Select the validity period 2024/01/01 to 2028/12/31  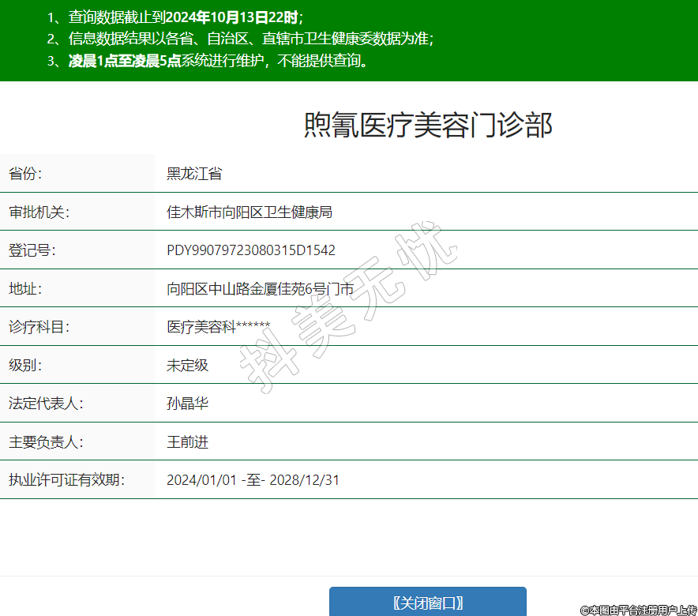pos(253,480)
